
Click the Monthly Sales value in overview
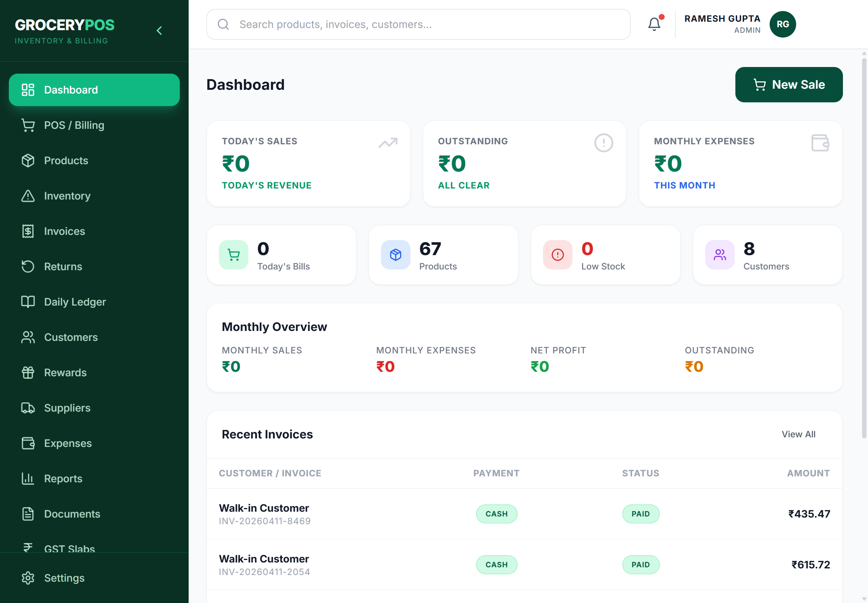pos(231,367)
